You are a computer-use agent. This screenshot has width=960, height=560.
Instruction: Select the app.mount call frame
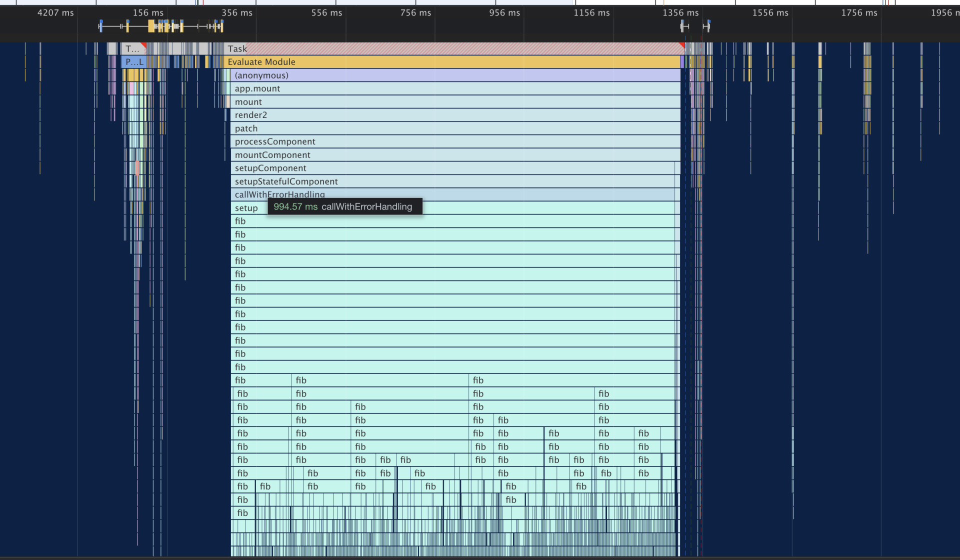click(455, 88)
